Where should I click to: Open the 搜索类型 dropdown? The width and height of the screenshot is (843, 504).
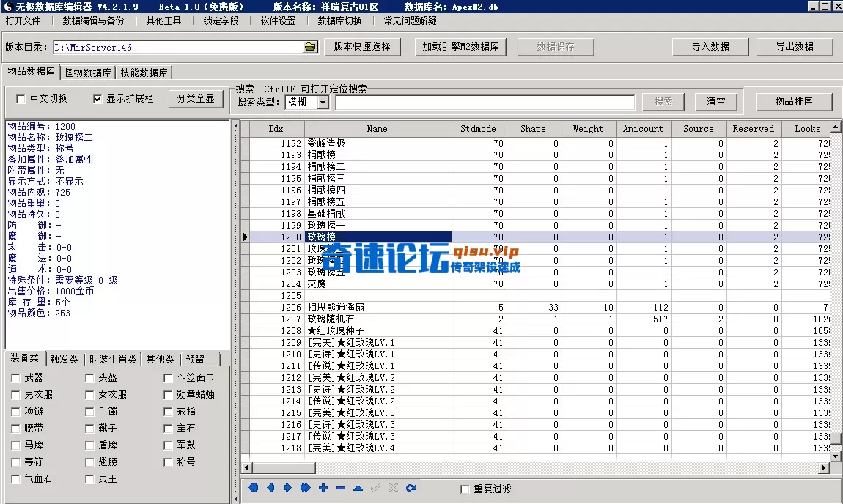(323, 102)
